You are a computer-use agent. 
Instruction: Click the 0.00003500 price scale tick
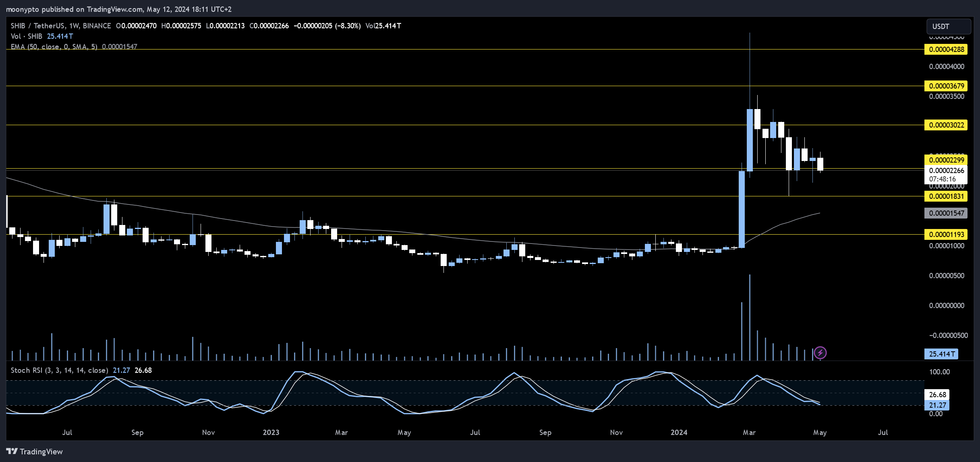947,96
